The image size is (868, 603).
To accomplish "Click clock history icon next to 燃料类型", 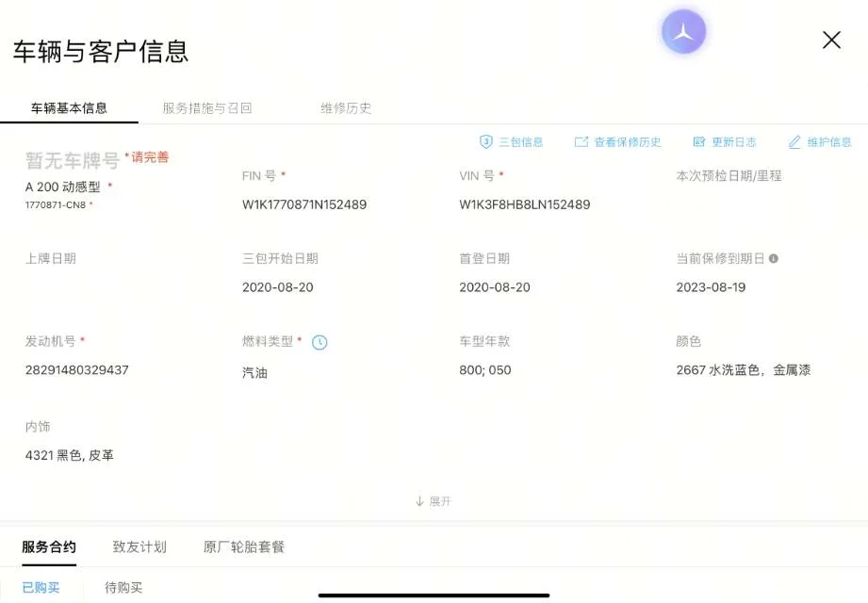I will 319,342.
